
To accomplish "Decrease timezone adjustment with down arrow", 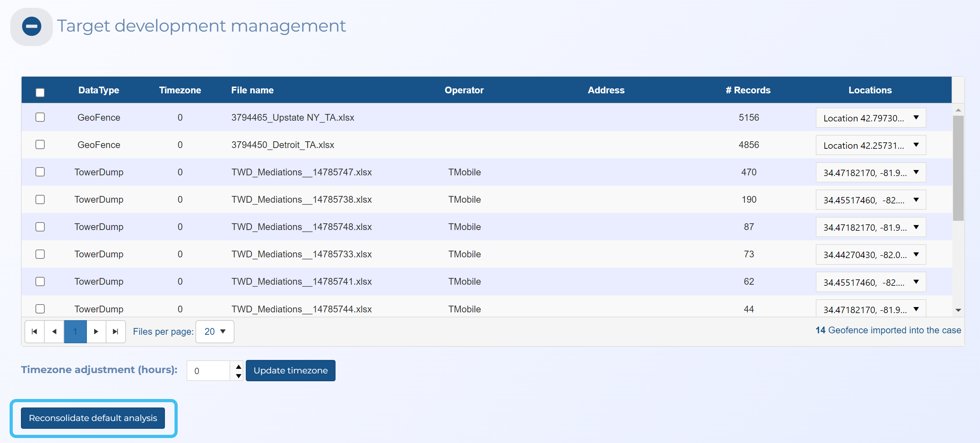I will click(x=239, y=376).
